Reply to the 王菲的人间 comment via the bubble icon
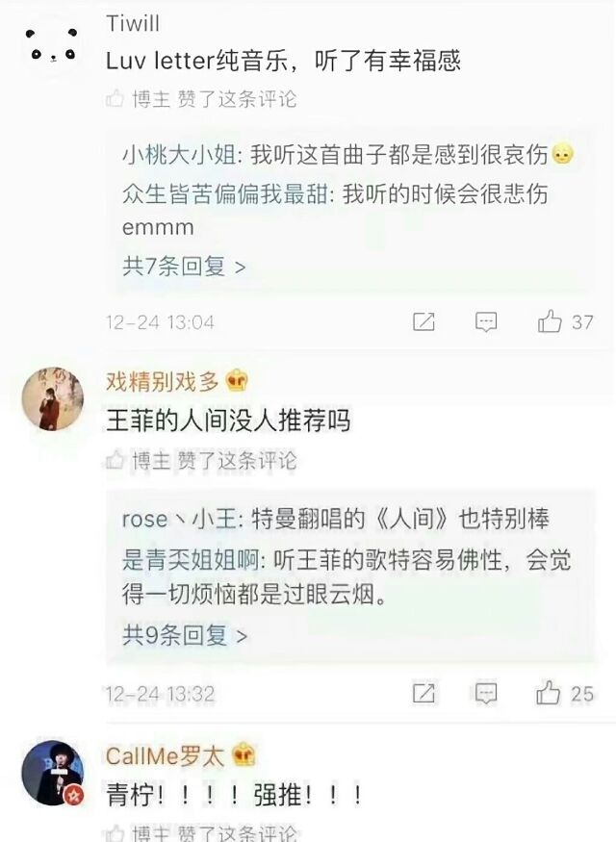Screen dimensions: 616x842 (x=486, y=693)
